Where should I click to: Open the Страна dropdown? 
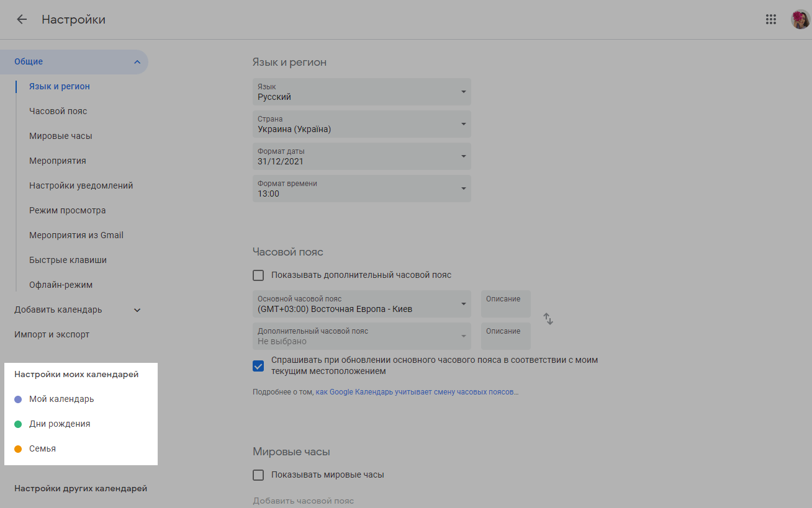pyautogui.click(x=361, y=124)
